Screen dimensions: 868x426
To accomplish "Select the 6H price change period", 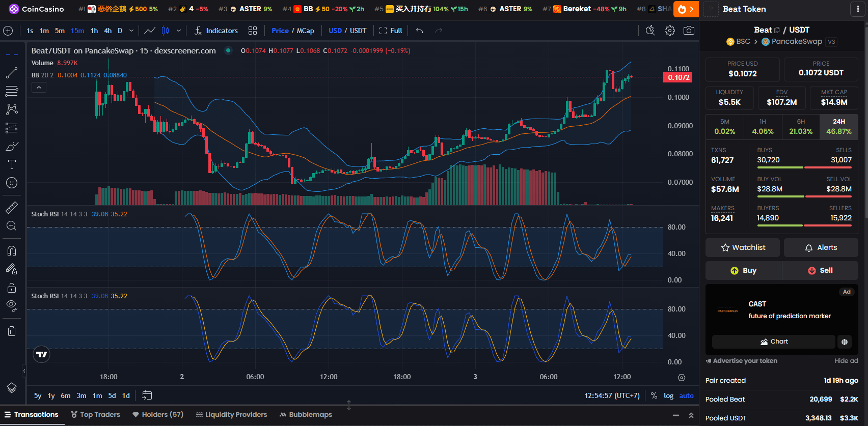I will coord(801,127).
